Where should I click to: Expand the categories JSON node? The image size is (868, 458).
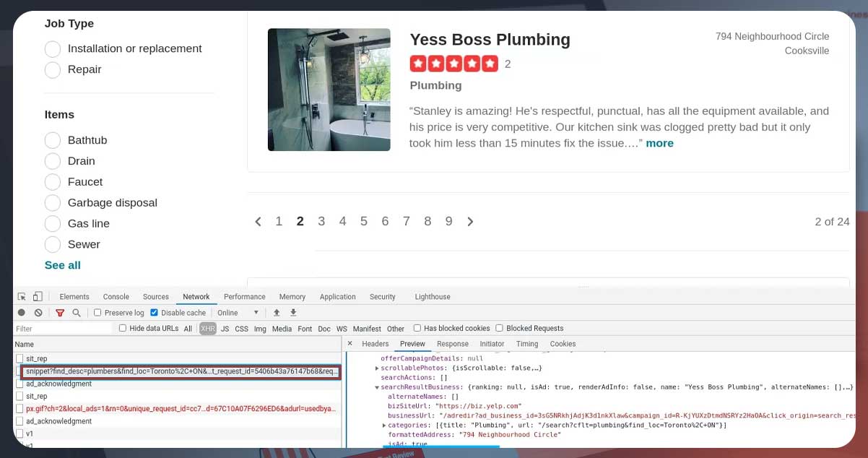tap(383, 425)
